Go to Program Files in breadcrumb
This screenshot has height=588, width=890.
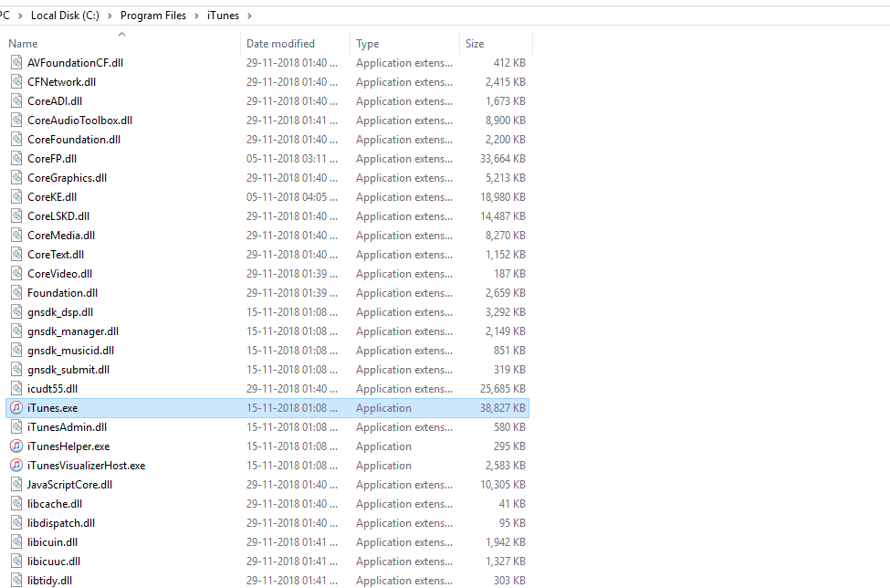tap(153, 16)
